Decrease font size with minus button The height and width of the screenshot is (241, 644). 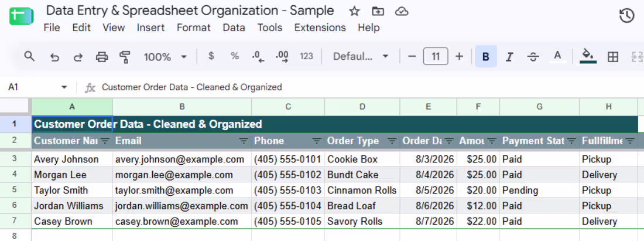412,56
